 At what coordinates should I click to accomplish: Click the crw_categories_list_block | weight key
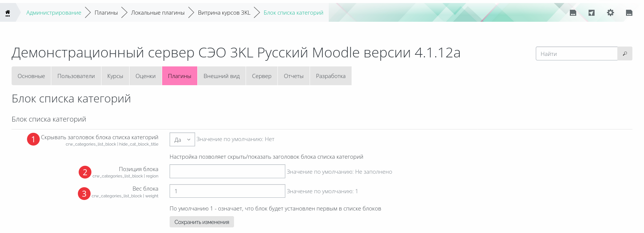125,196
